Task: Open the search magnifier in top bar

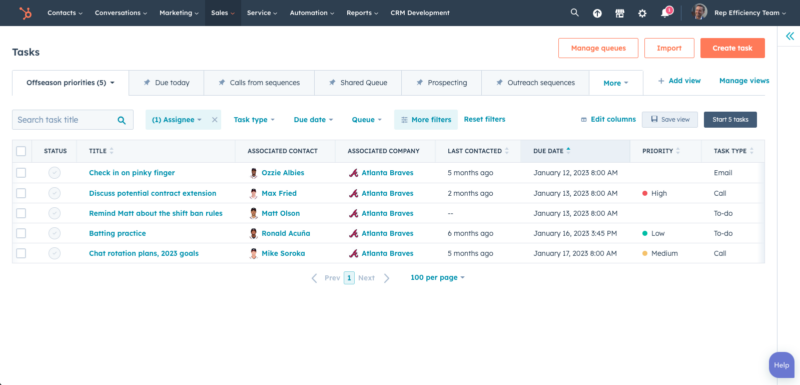Action: click(x=574, y=13)
